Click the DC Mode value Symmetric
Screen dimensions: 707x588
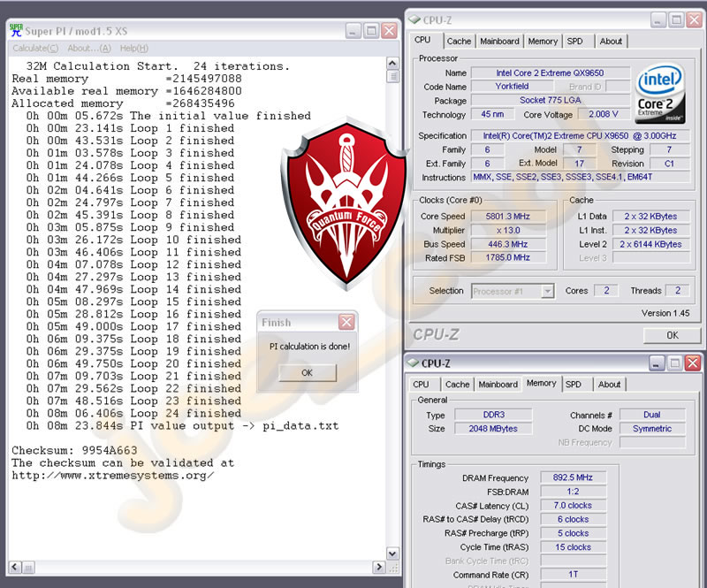click(x=652, y=429)
